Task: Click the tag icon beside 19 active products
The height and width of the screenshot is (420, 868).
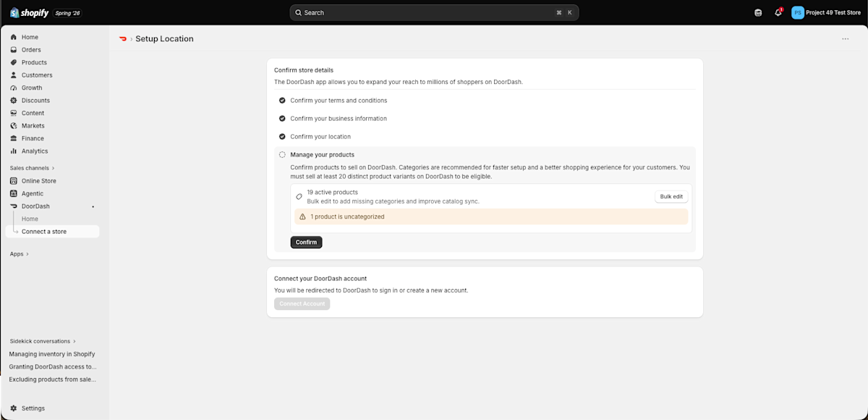Action: pyautogui.click(x=299, y=196)
